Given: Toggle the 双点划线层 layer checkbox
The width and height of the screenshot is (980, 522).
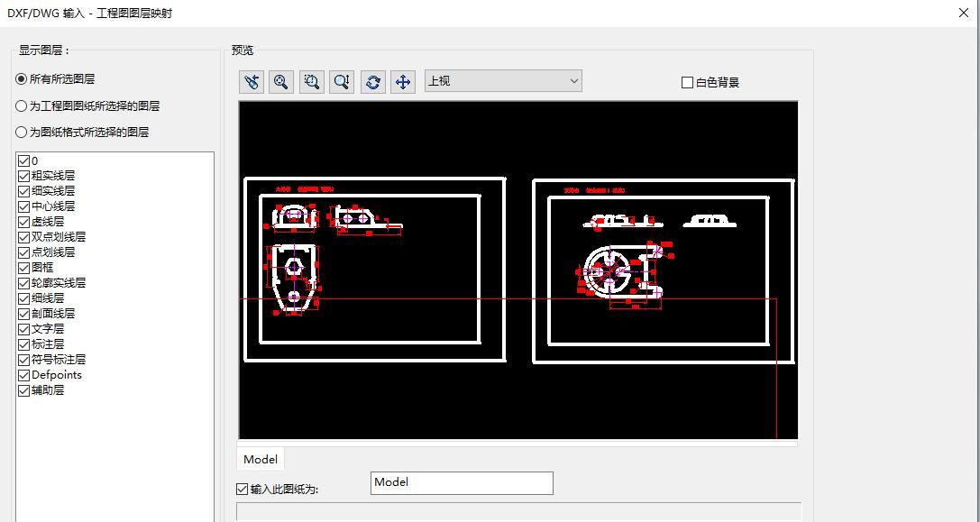Looking at the screenshot, I should (23, 237).
